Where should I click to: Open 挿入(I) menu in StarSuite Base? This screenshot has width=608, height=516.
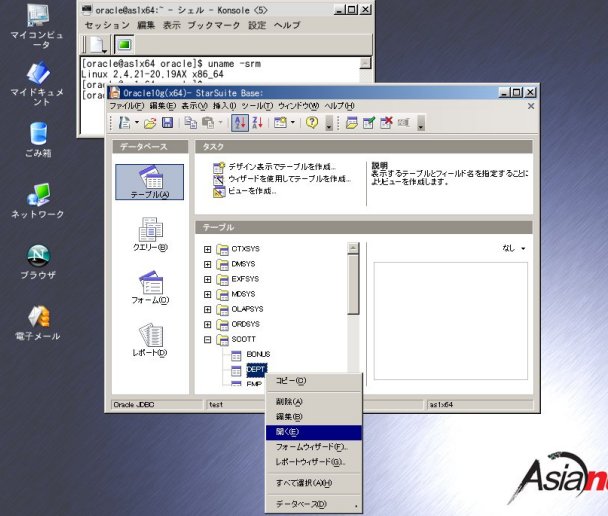coord(224,106)
